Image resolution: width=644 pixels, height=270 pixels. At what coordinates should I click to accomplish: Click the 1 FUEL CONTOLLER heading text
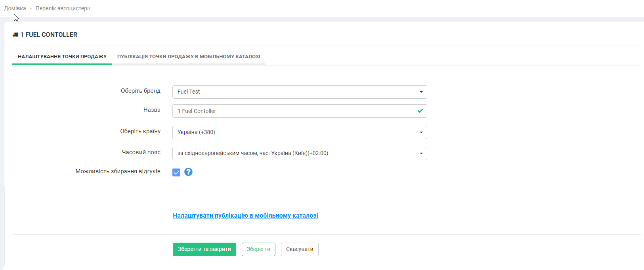[x=49, y=35]
